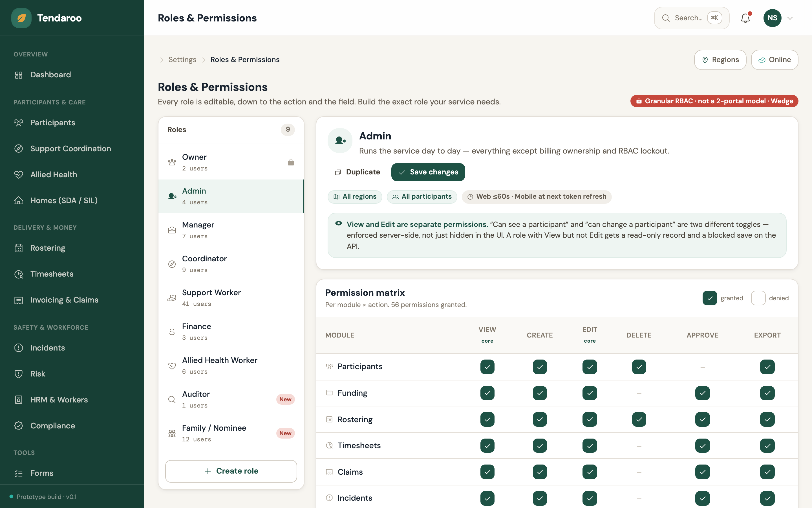
Task: Click the Forms checklist icon
Action: [19, 473]
